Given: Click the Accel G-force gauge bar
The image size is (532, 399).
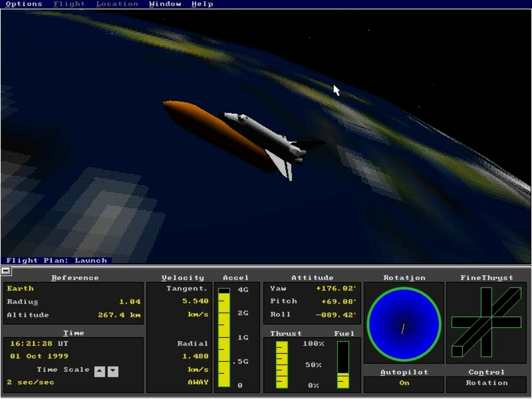Looking at the screenshot, I should [x=224, y=337].
